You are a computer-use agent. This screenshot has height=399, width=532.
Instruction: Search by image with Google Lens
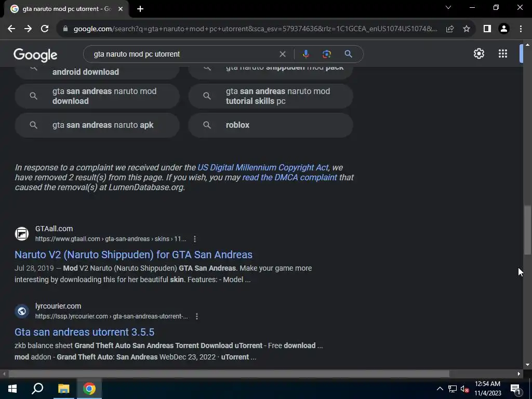tap(326, 54)
